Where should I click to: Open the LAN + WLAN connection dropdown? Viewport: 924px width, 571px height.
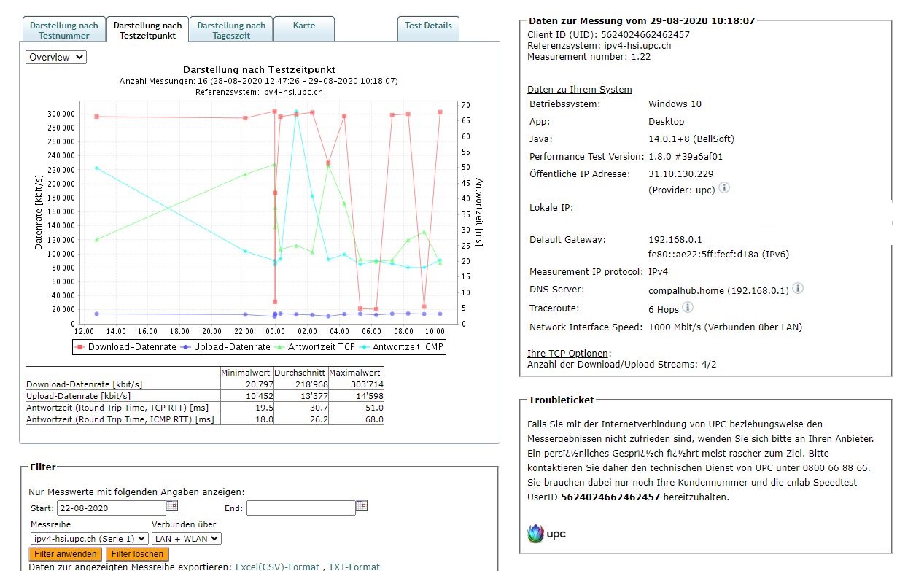click(186, 538)
